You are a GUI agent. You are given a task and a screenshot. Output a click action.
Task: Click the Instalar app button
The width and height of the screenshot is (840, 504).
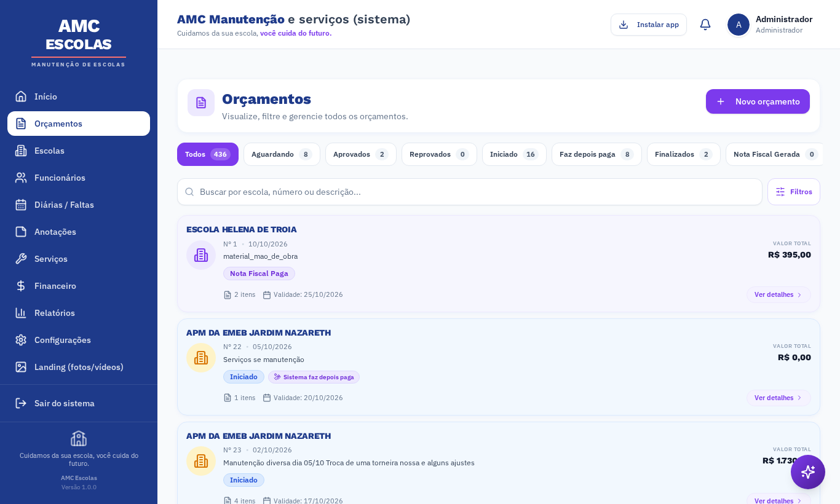(649, 25)
